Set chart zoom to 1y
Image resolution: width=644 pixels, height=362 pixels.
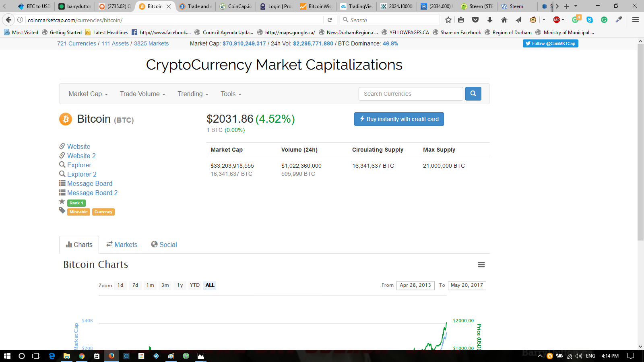(180, 285)
